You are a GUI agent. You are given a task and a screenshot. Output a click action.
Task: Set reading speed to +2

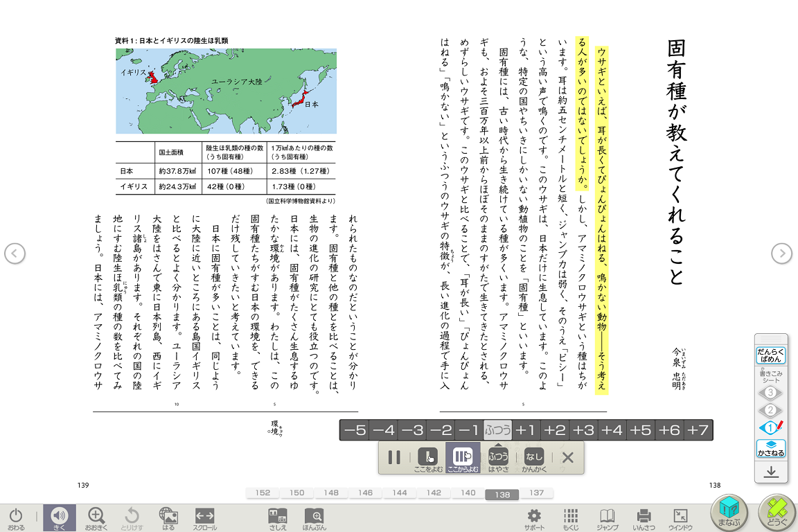pyautogui.click(x=555, y=430)
